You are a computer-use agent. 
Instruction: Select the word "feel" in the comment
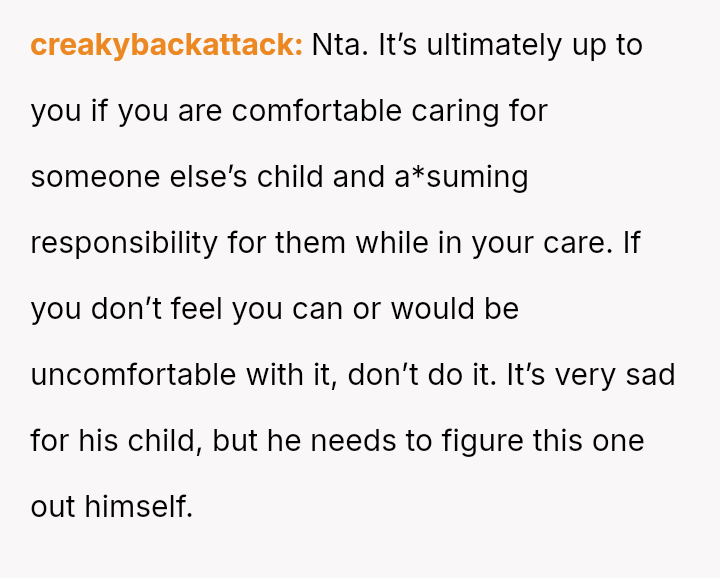tap(197, 309)
